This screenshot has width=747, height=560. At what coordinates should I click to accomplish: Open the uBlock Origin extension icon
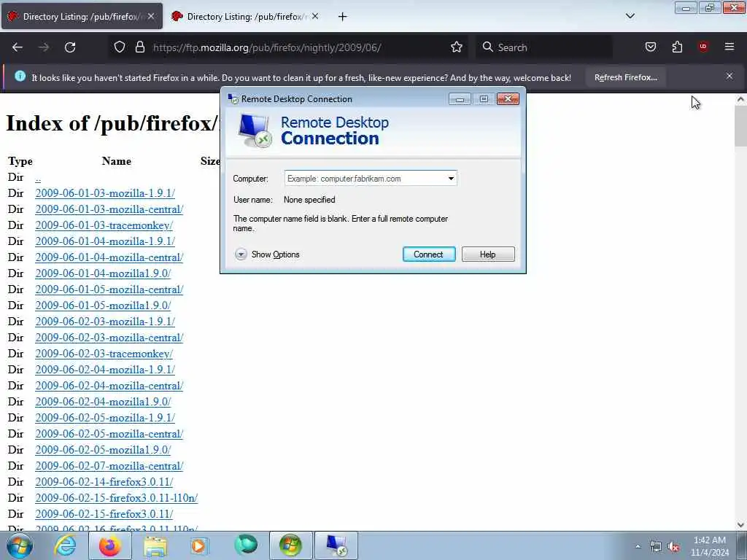tap(703, 47)
